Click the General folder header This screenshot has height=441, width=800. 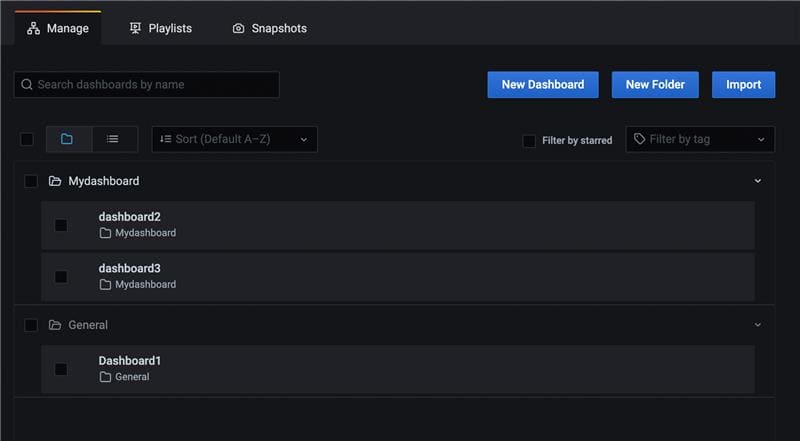click(394, 325)
